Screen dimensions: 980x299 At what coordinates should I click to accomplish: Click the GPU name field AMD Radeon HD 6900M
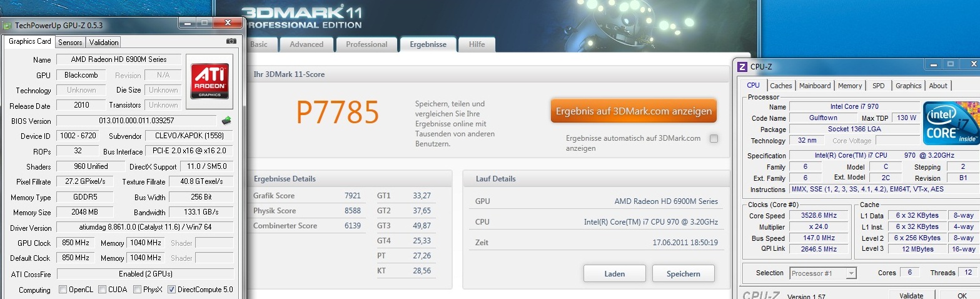click(119, 59)
